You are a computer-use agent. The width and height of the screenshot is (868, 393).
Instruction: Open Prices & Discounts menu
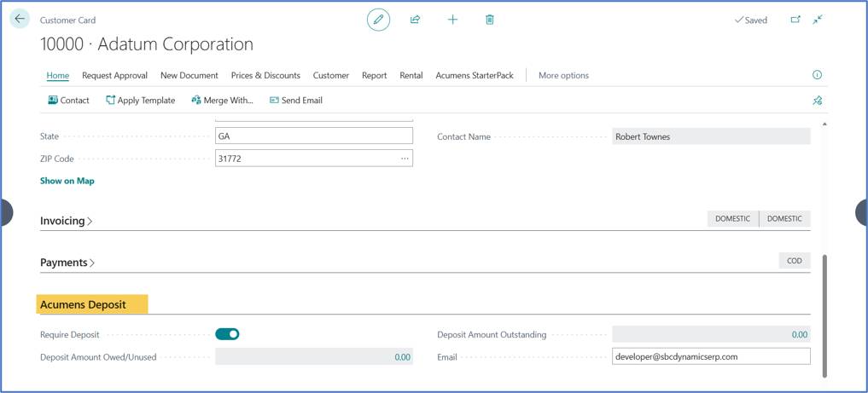coord(265,75)
